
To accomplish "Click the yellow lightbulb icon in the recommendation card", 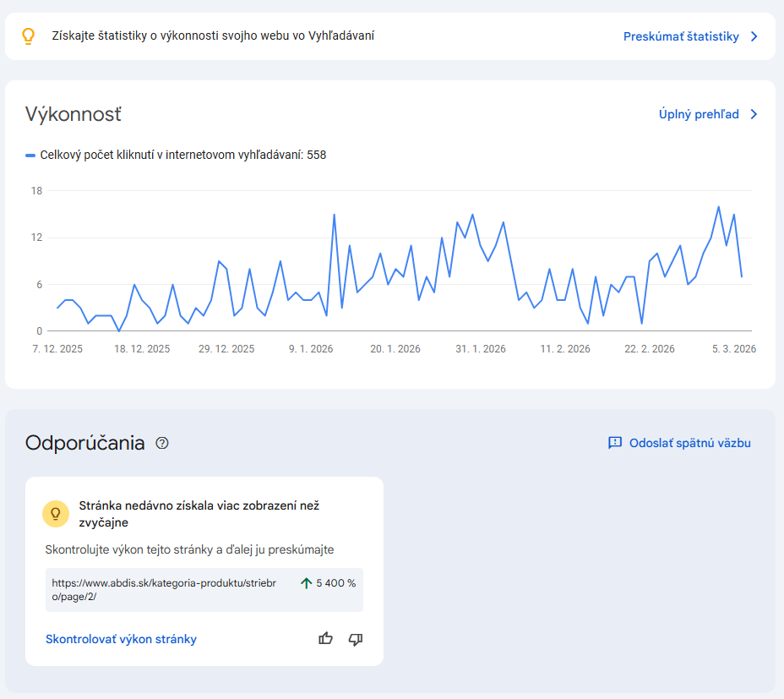I will click(56, 513).
